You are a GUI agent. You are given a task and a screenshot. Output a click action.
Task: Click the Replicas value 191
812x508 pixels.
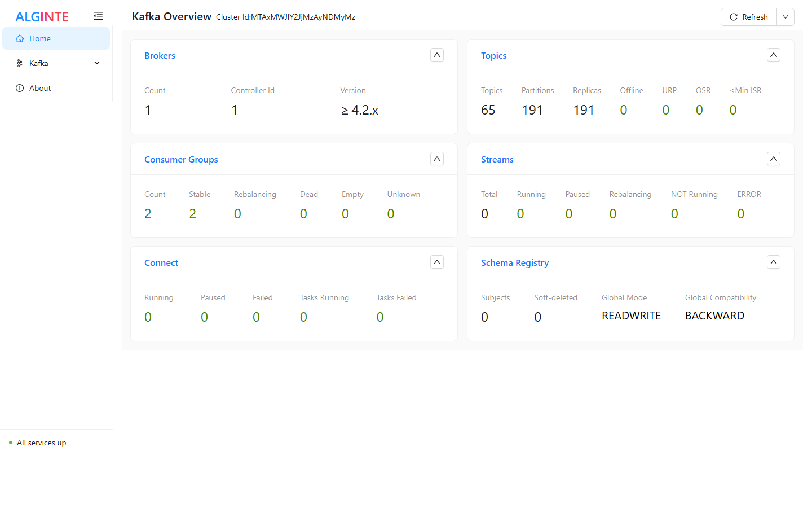pyautogui.click(x=584, y=110)
